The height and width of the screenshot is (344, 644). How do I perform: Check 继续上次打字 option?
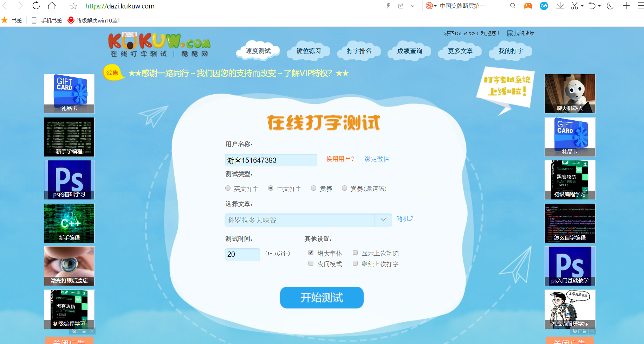pos(355,263)
